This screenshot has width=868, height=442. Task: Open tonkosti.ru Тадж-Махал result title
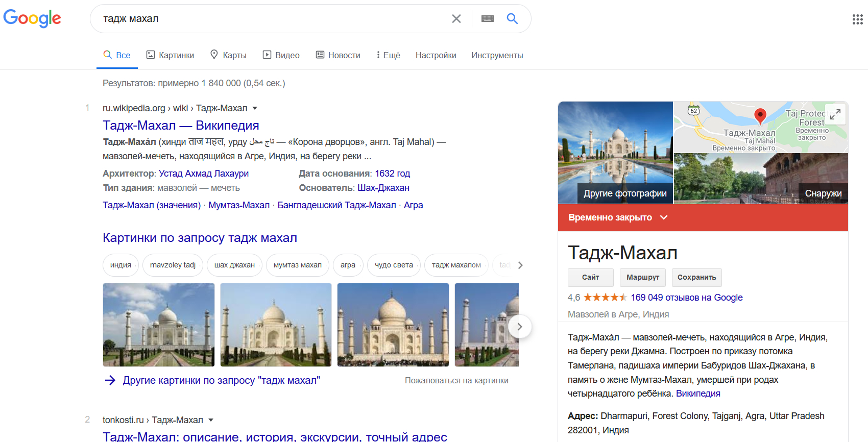[x=275, y=437]
